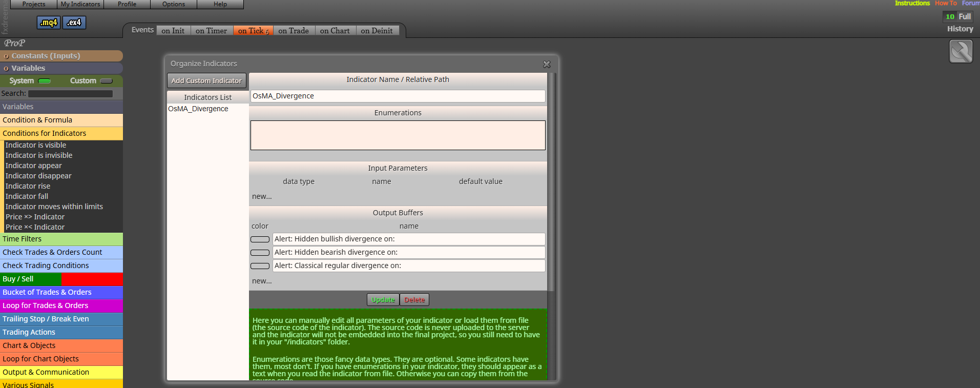Toggle the System variables switch
This screenshot has width=980, height=388.
[45, 81]
